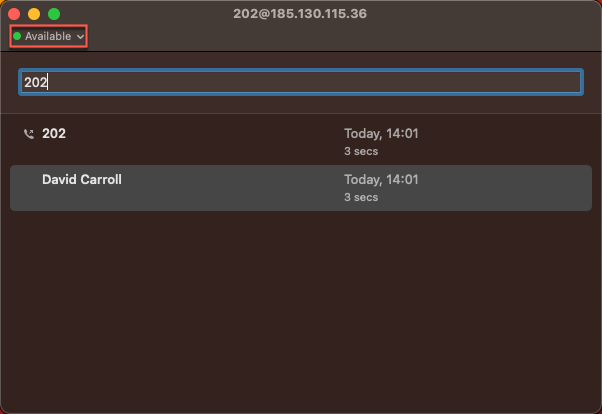Minimize the window with the yellow button
Screen dimensions: 602x414
point(34,14)
